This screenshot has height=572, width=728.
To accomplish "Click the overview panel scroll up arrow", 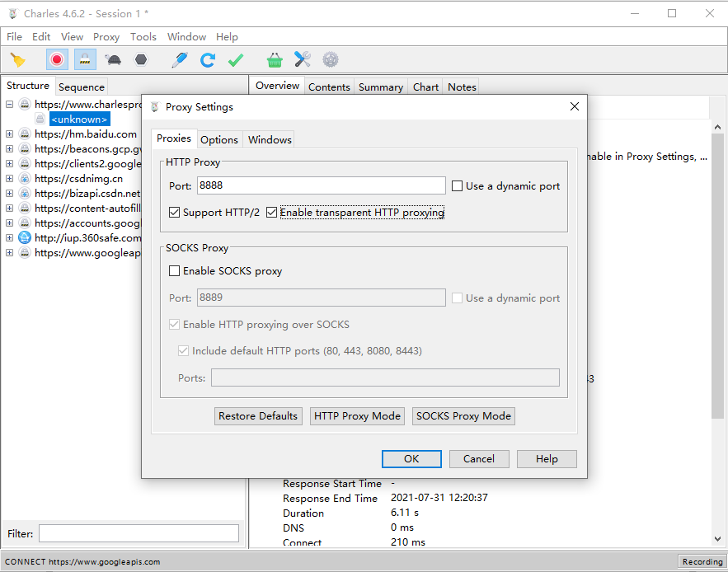I will tap(718, 126).
